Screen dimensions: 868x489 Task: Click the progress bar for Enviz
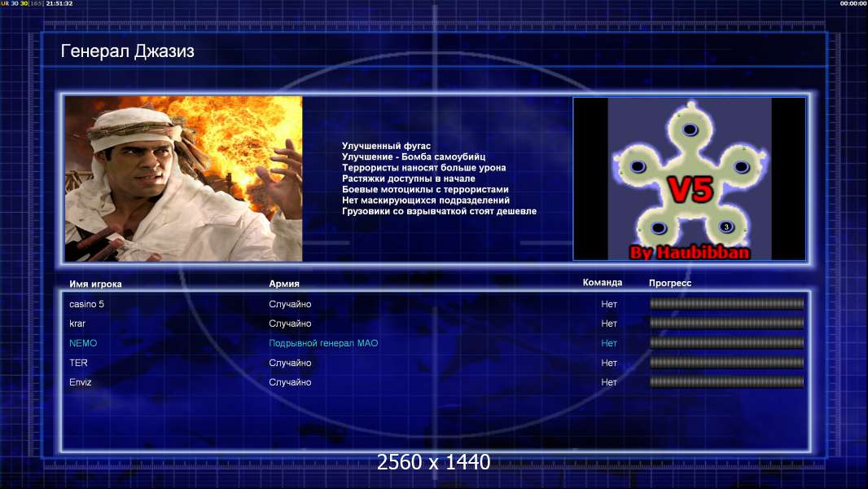[x=727, y=381]
